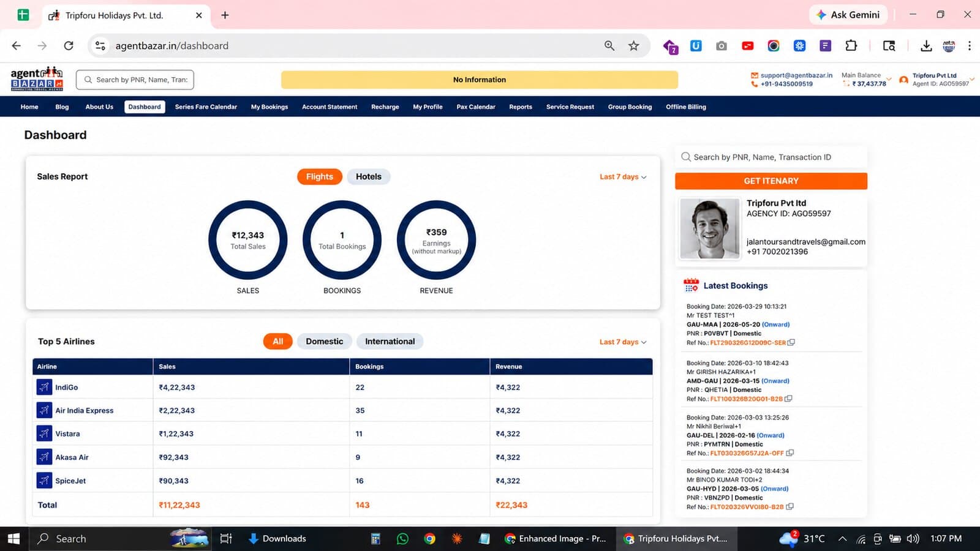
Task: Click the Akasa Air airline icon
Action: tap(44, 457)
